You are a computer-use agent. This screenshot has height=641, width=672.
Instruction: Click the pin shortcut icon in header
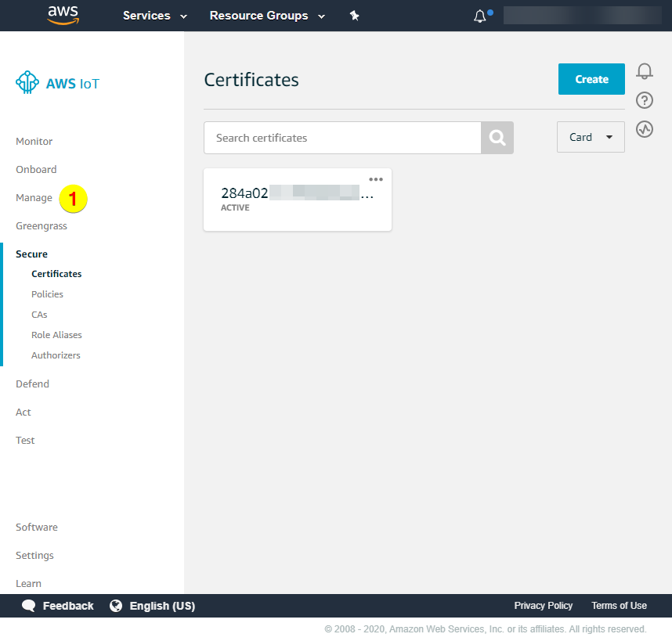point(354,16)
